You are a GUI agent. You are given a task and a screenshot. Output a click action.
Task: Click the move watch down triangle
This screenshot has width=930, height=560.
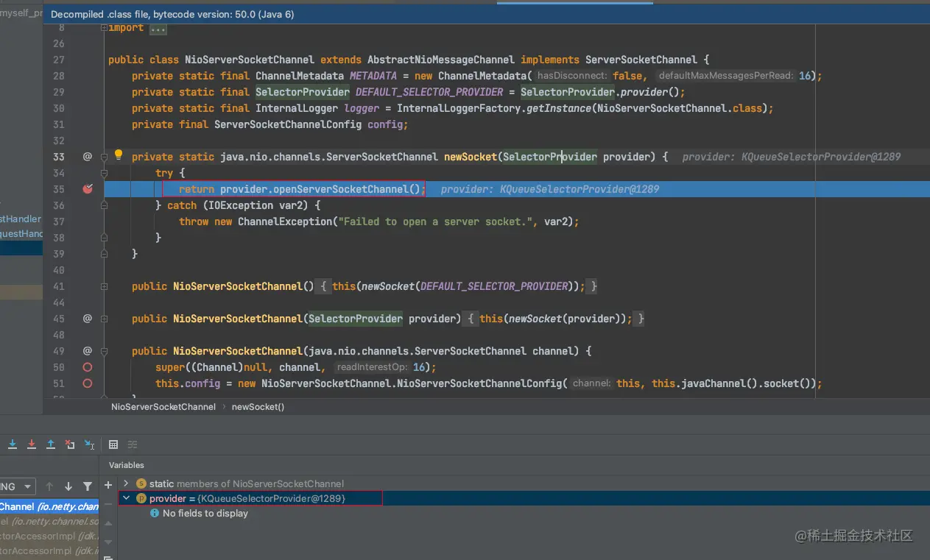pos(108,542)
